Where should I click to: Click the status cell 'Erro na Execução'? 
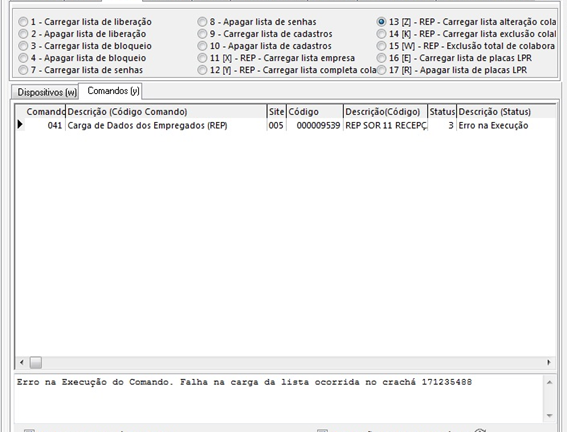coord(506,125)
